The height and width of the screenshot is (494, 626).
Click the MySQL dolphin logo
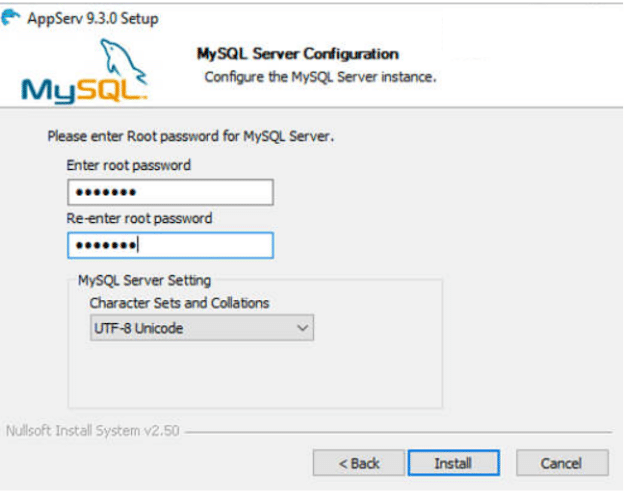84,71
